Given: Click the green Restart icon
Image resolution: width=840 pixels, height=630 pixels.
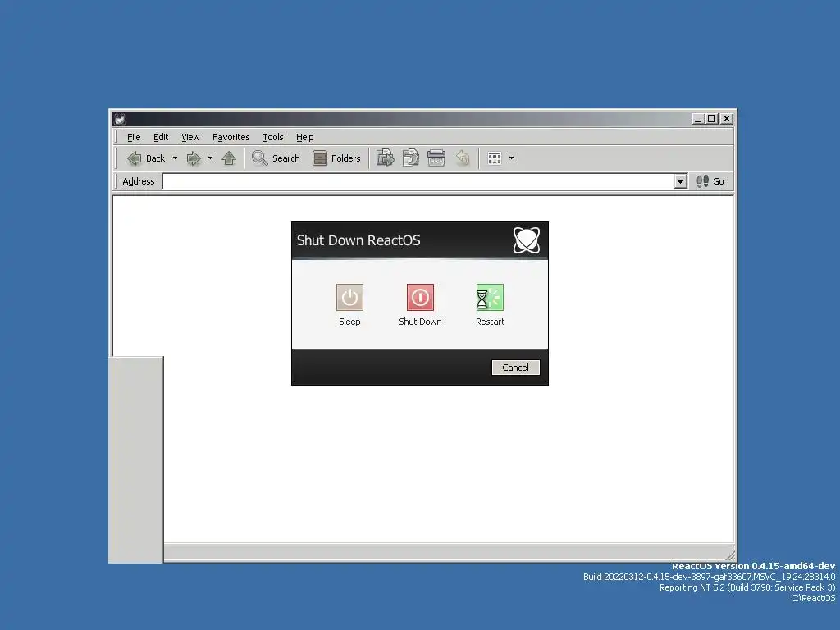Looking at the screenshot, I should (490, 297).
